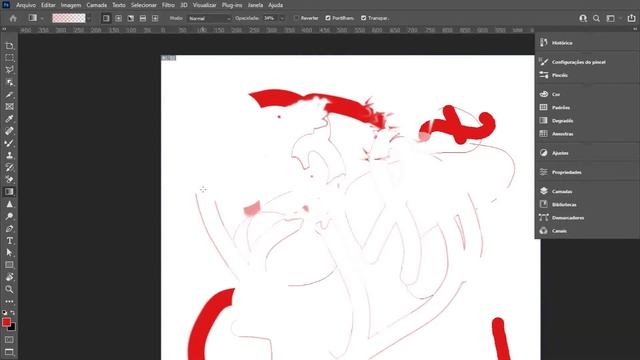Open search in the top-right corner

pyautogui.click(x=596, y=18)
